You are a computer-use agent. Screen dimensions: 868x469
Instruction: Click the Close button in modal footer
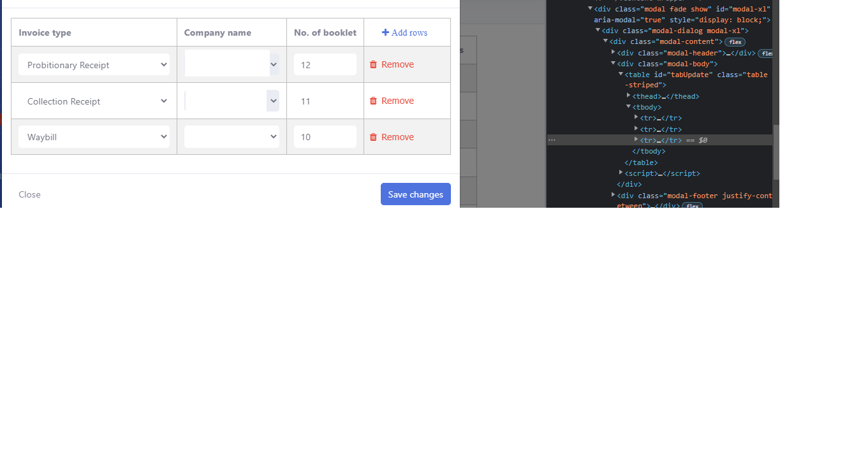click(29, 194)
